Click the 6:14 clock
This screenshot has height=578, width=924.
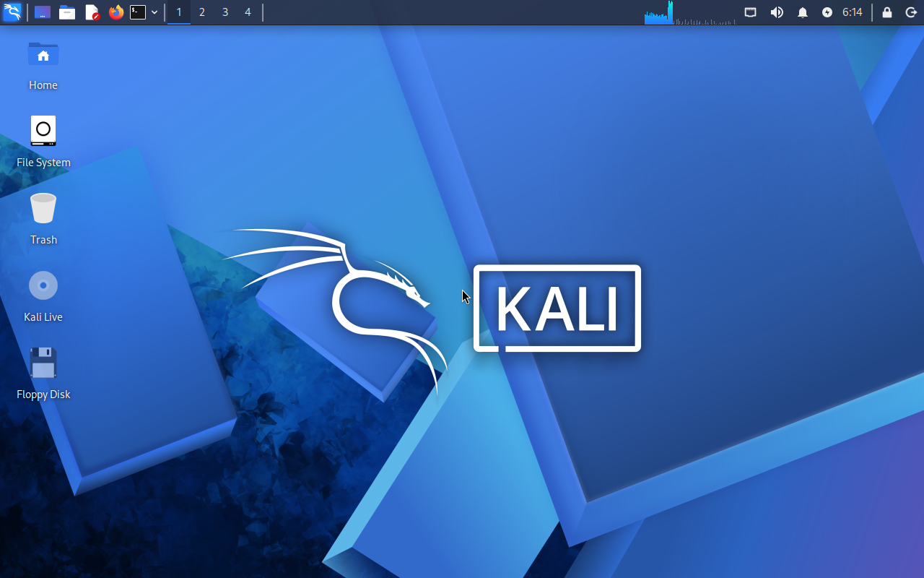(853, 12)
